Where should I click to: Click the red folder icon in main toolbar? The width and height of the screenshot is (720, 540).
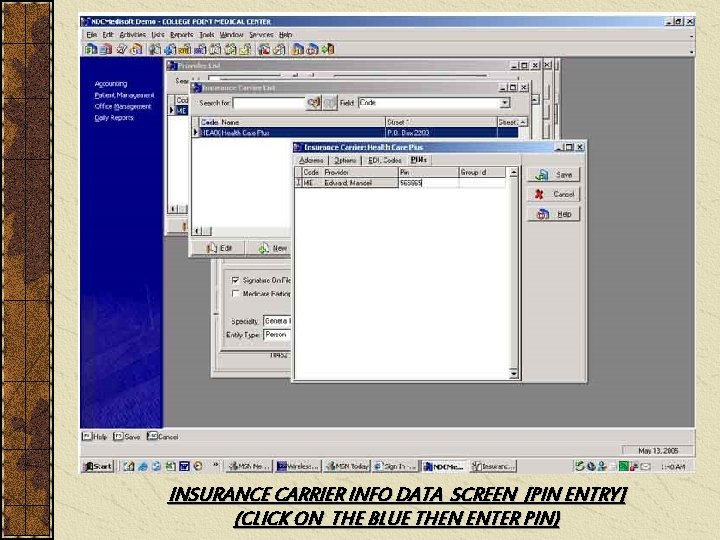click(x=264, y=49)
